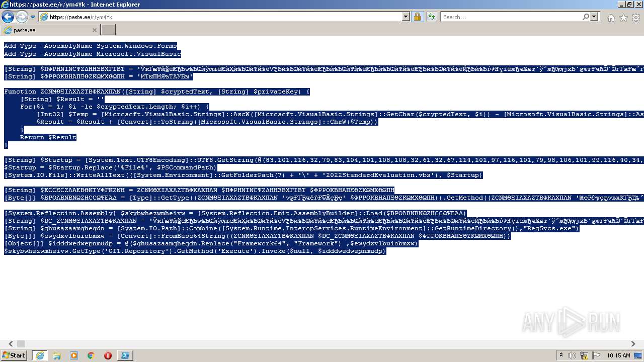Click the '$Startup = $Startup.Replace' line
Image resolution: width=644 pixels, height=362 pixels.
pos(111,167)
